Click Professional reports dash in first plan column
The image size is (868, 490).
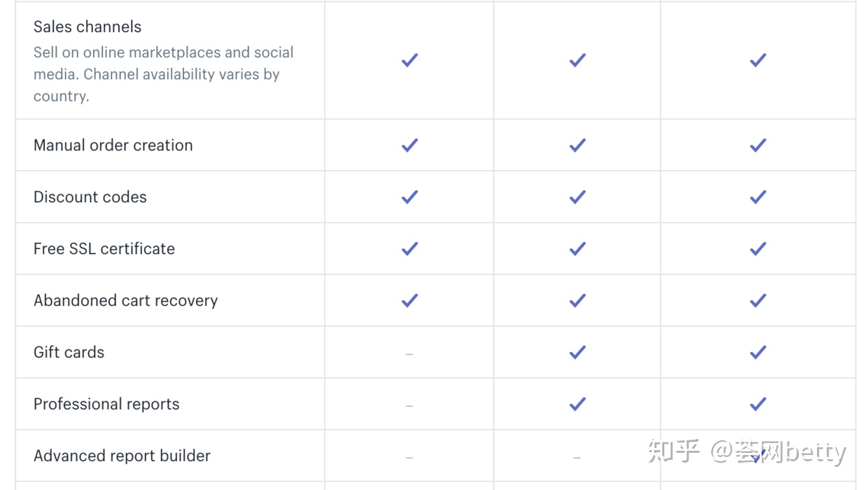tap(409, 405)
